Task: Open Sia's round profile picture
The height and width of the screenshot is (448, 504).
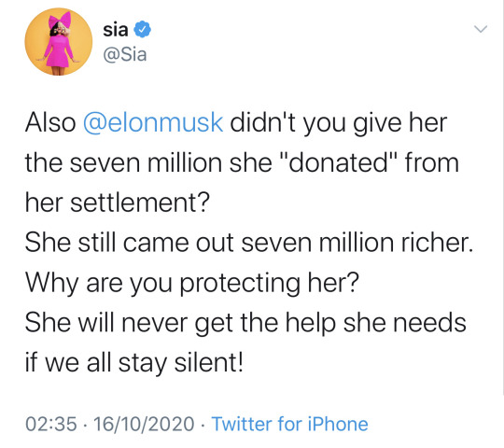Action: click(x=59, y=42)
